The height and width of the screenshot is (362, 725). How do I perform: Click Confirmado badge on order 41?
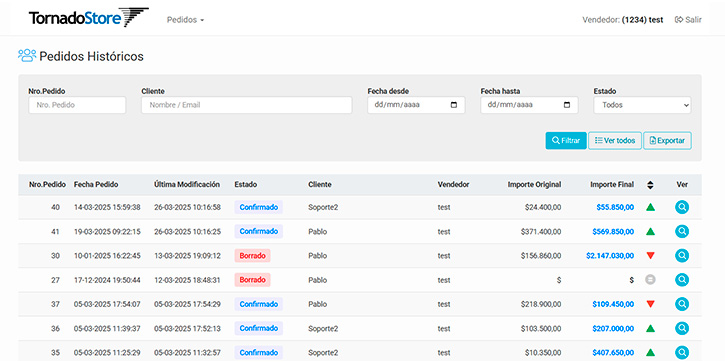[x=258, y=231]
